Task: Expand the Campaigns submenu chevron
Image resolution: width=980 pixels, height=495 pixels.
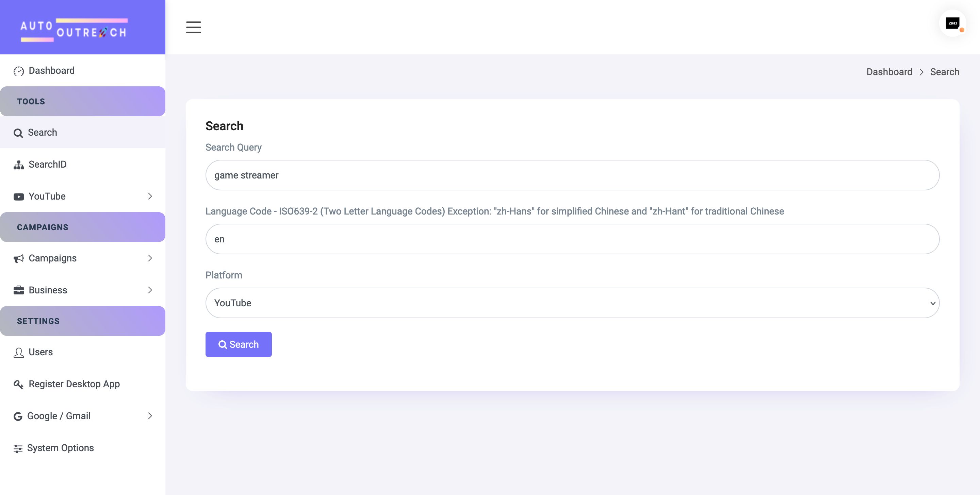Action: [150, 258]
